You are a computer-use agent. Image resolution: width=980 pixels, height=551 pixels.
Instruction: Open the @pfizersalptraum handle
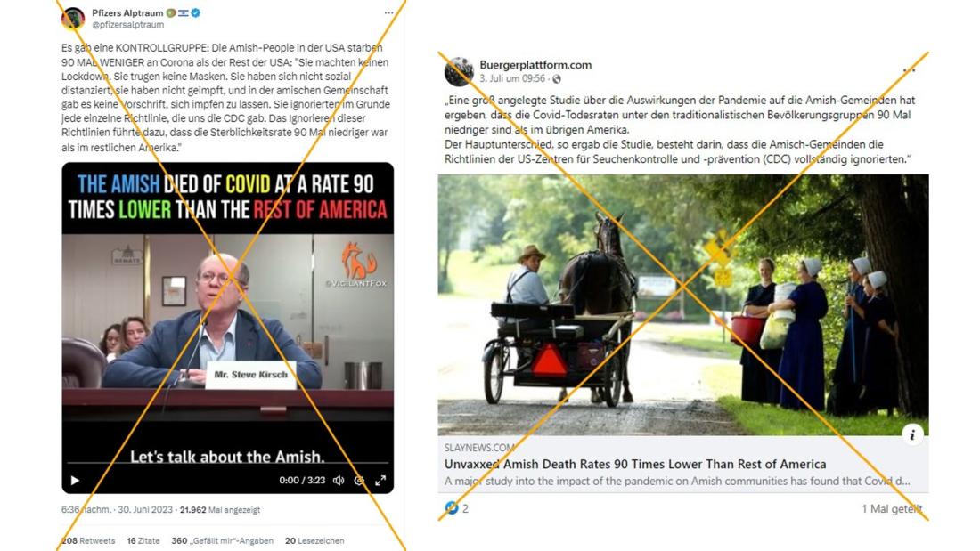pos(128,25)
